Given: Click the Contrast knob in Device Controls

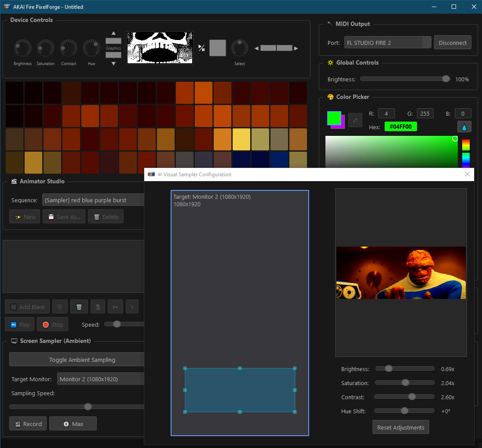Looking at the screenshot, I should [x=69, y=48].
